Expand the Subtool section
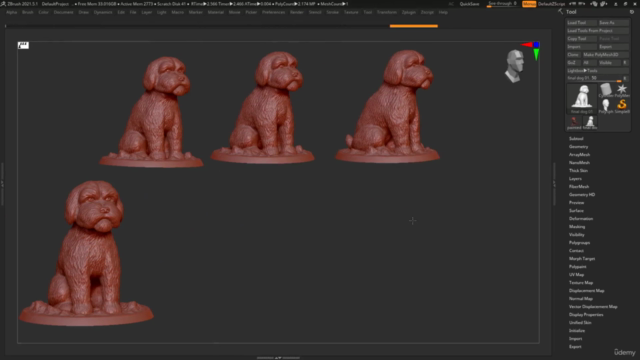 pyautogui.click(x=576, y=139)
